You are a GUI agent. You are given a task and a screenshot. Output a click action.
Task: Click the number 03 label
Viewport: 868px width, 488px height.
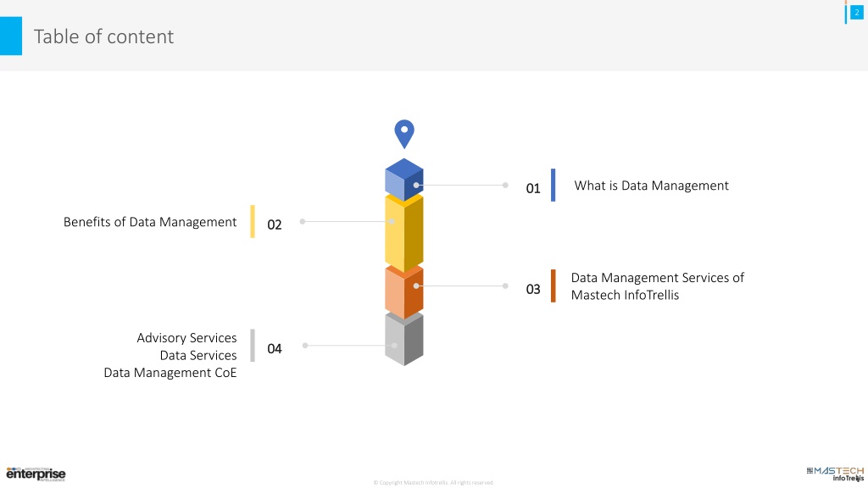533,290
